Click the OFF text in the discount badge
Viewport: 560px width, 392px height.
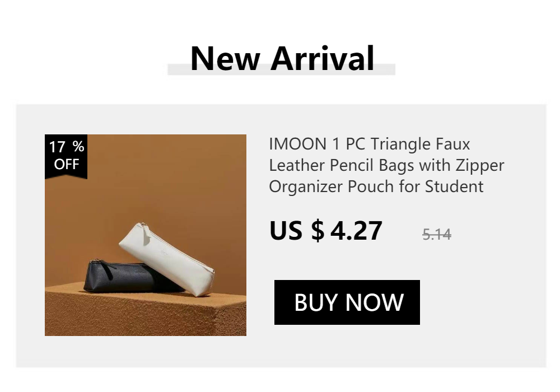tap(67, 164)
